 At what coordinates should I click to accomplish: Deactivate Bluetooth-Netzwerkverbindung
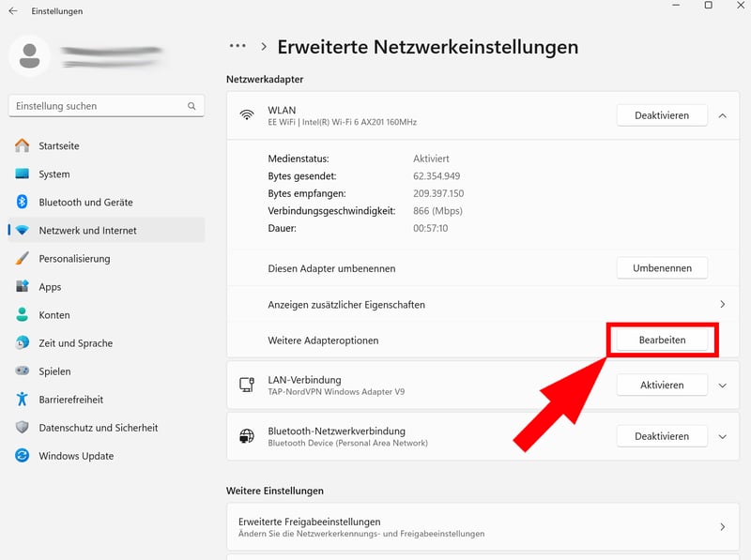662,436
